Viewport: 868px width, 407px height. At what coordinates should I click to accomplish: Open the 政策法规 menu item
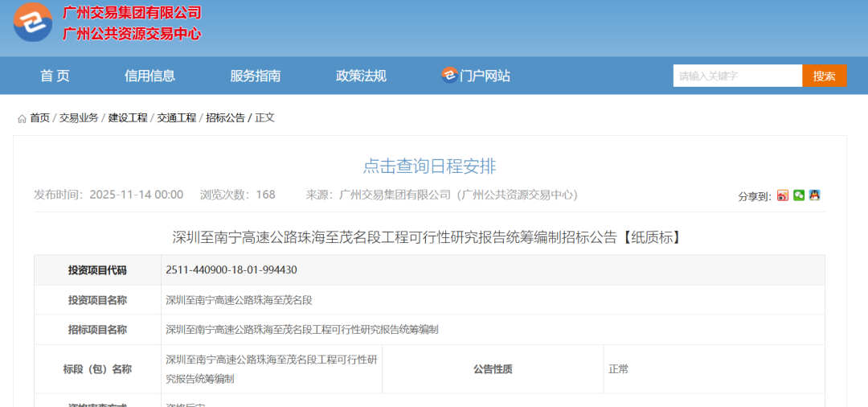pyautogui.click(x=361, y=76)
